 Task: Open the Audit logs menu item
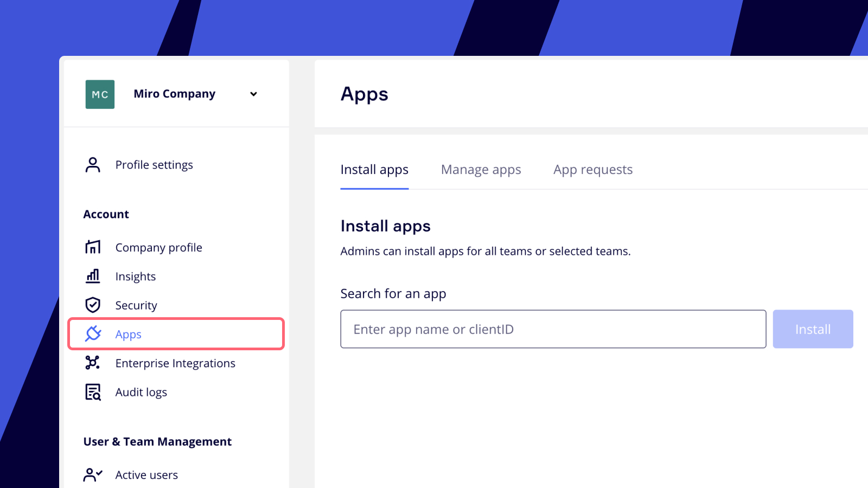click(141, 392)
